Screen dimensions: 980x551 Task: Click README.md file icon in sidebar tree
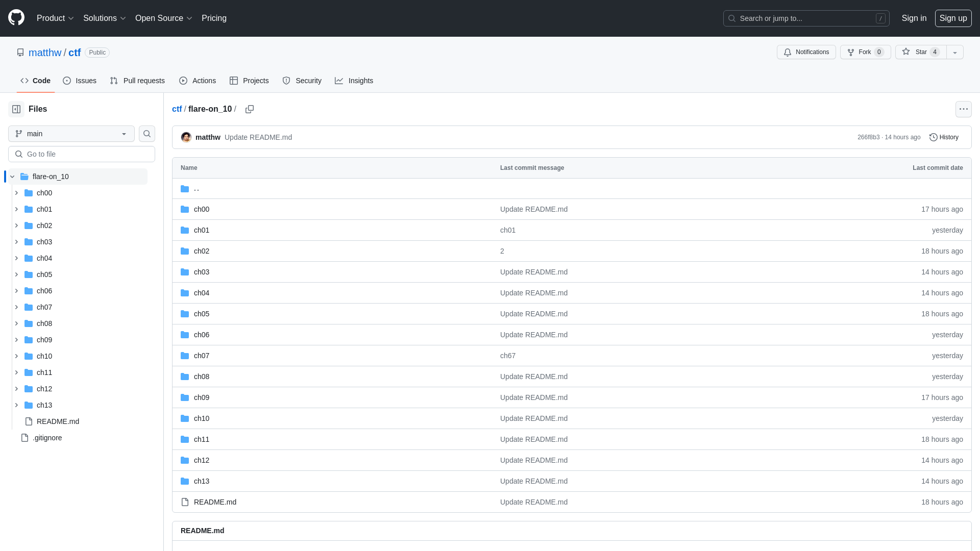(29, 421)
